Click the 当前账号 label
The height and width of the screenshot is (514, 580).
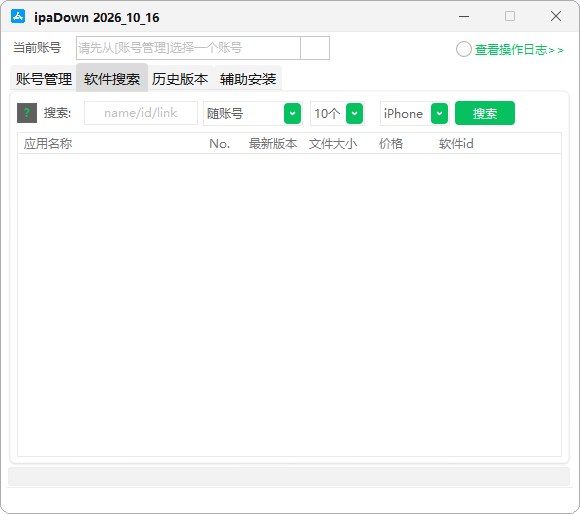[37, 48]
